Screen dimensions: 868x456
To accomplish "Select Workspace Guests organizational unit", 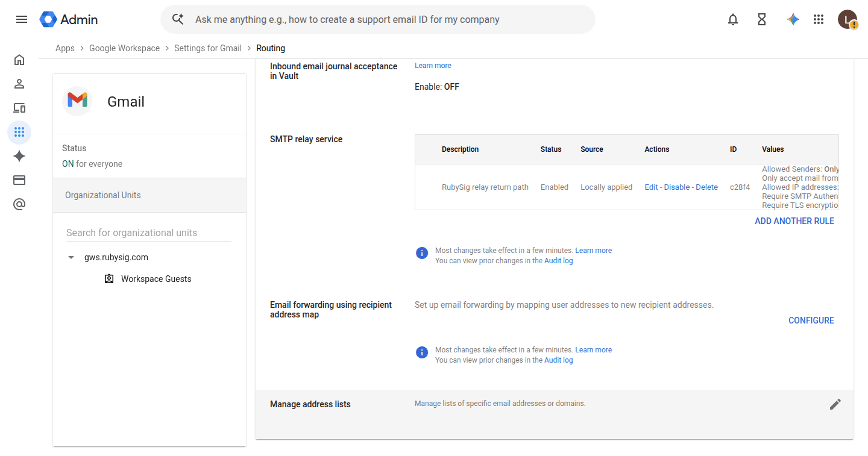I will click(x=156, y=279).
